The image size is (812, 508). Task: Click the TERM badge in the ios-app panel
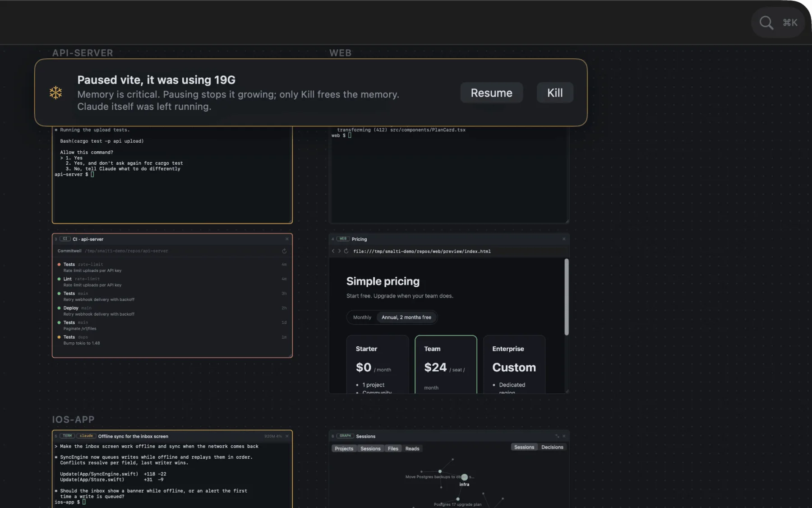pyautogui.click(x=67, y=436)
